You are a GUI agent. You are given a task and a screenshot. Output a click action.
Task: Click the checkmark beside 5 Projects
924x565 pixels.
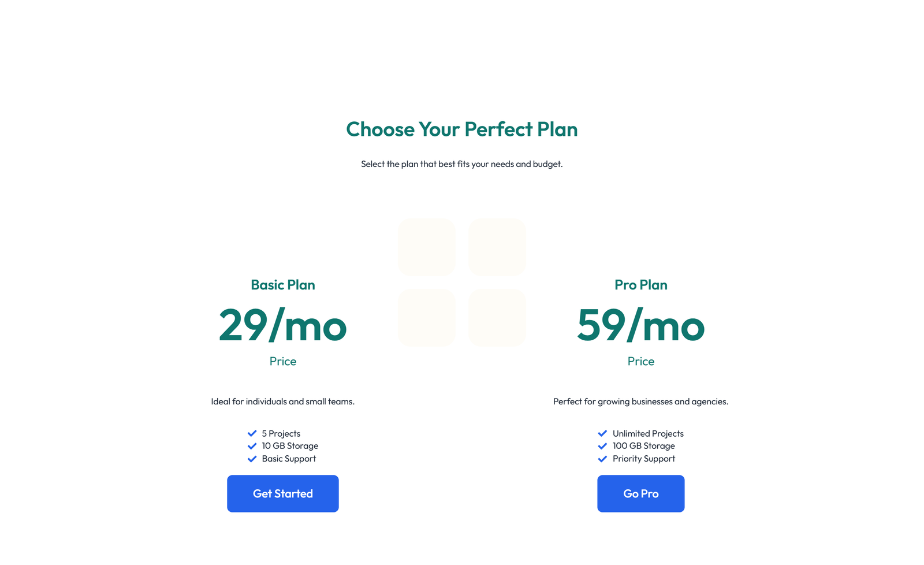pyautogui.click(x=252, y=433)
